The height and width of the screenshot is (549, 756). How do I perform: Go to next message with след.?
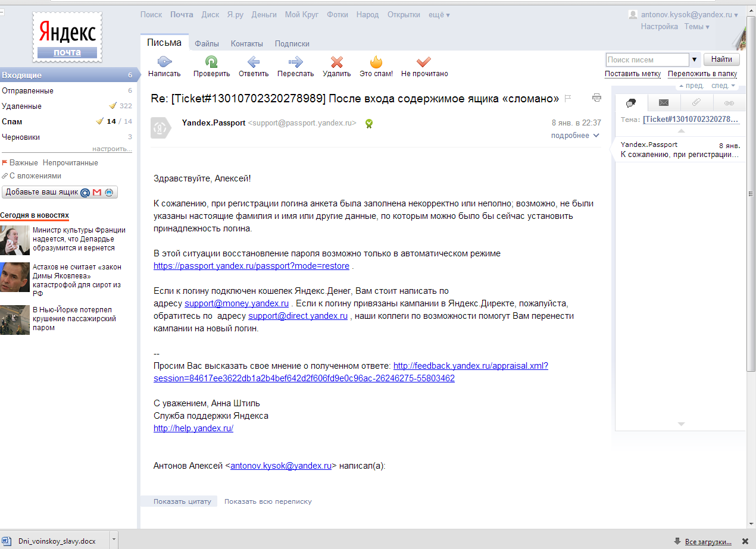[724, 86]
